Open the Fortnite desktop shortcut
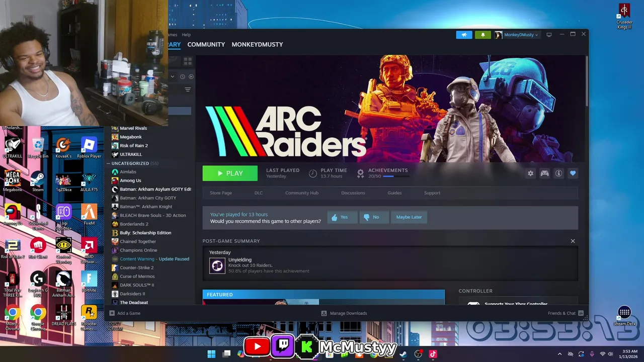Screen dimensions: 644x362 89,282
